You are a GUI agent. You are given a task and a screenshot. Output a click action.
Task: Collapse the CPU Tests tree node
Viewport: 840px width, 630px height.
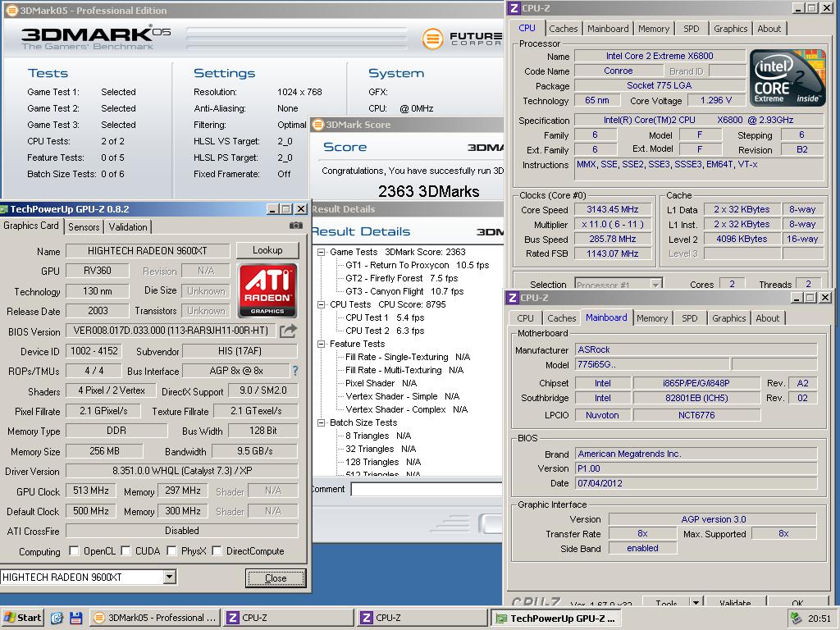pyautogui.click(x=321, y=304)
